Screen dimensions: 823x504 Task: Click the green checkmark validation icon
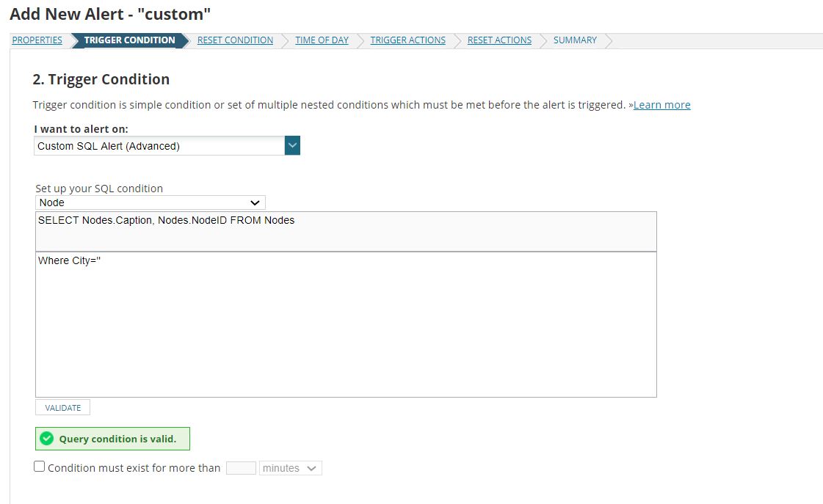[47, 439]
